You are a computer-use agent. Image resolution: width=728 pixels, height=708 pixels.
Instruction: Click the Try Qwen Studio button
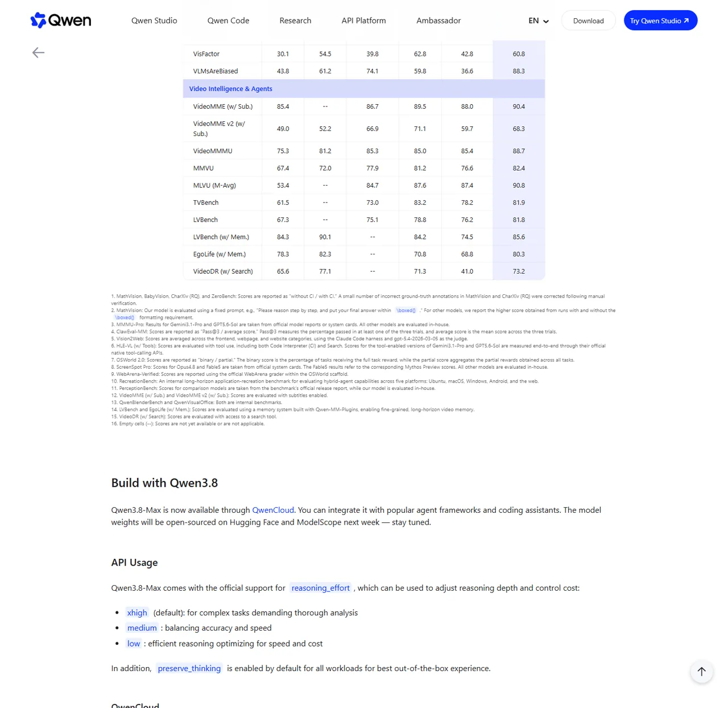(x=660, y=20)
